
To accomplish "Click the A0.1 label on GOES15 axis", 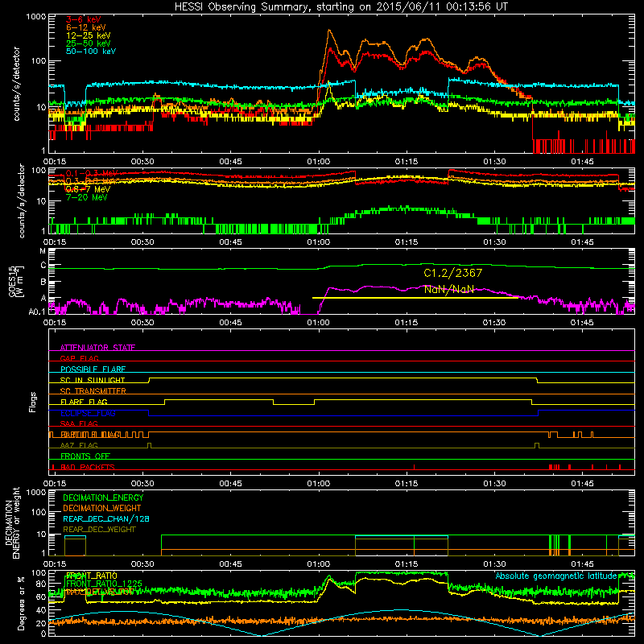I will (x=37, y=312).
